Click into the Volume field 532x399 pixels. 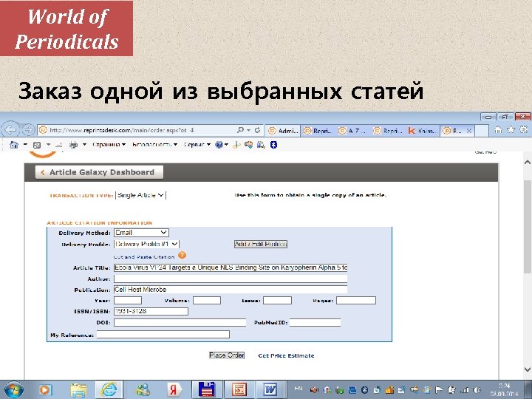pos(207,300)
